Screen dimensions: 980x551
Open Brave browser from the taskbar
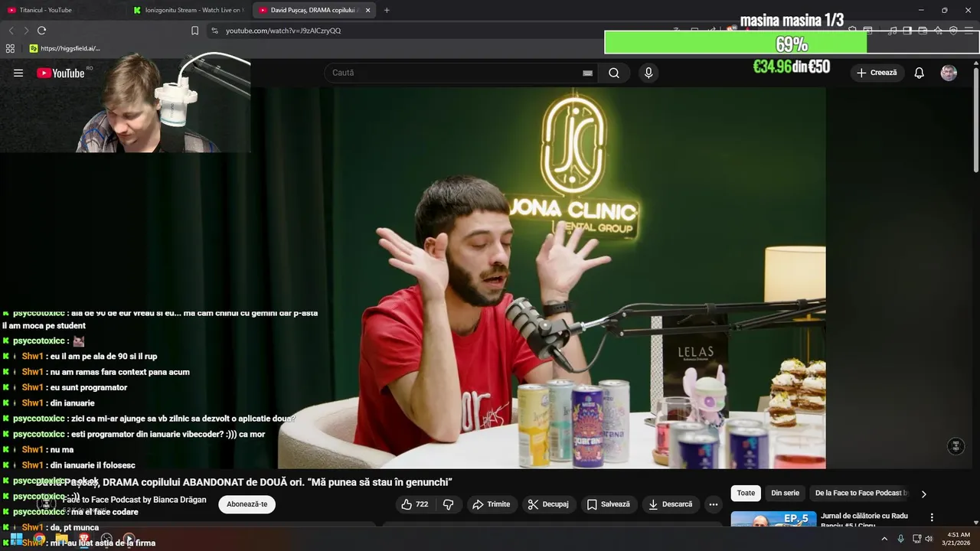pos(84,539)
